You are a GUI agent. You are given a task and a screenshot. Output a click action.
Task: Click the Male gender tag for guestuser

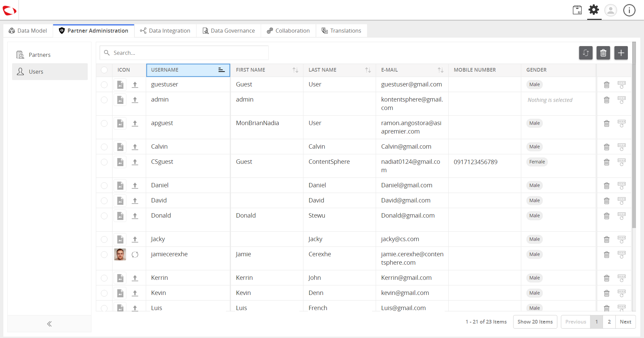click(534, 84)
